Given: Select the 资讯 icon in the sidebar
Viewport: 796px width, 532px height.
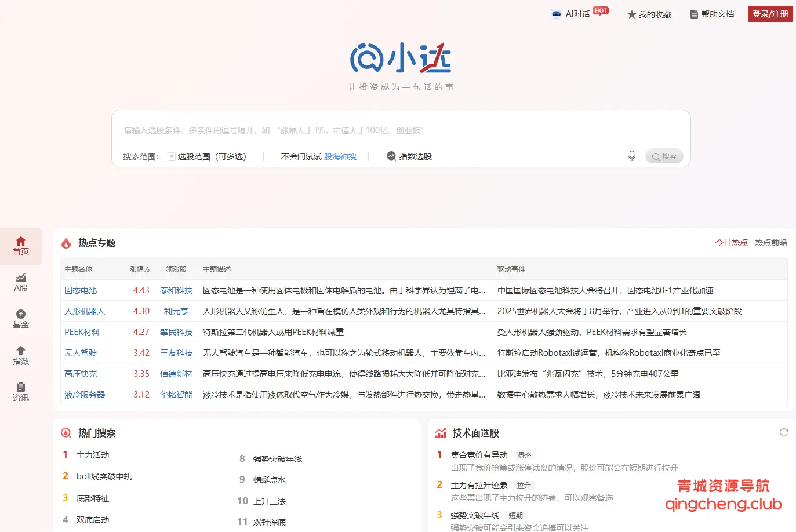Looking at the screenshot, I should point(21,390).
